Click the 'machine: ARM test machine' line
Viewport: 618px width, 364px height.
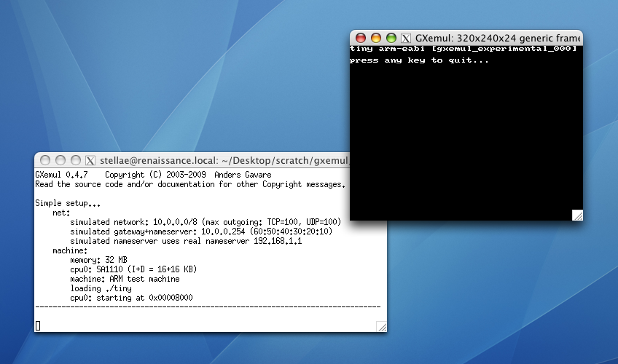tap(125, 279)
